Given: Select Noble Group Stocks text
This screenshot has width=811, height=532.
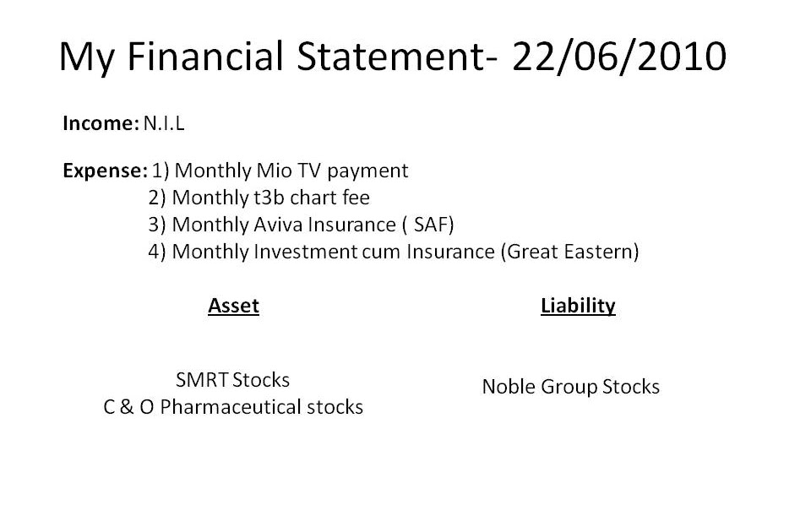Looking at the screenshot, I should 571,387.
